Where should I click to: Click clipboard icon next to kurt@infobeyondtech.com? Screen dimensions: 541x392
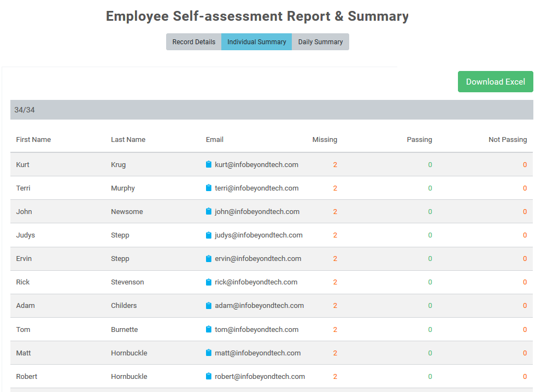tap(208, 164)
